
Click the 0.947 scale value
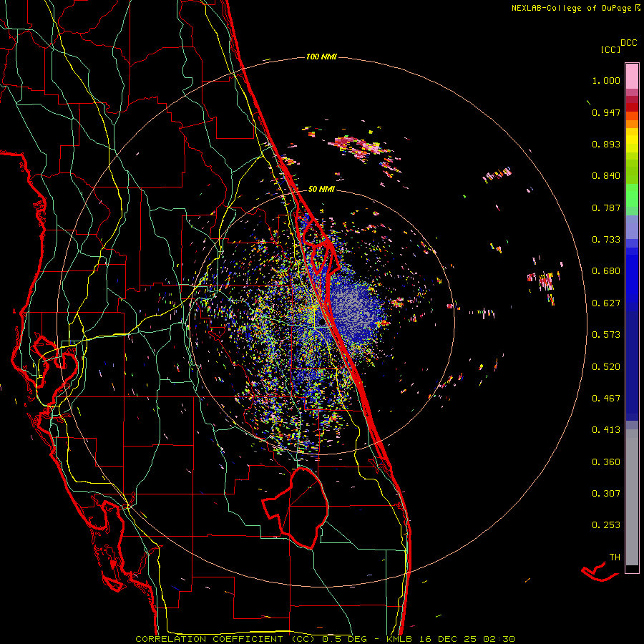[x=606, y=112]
